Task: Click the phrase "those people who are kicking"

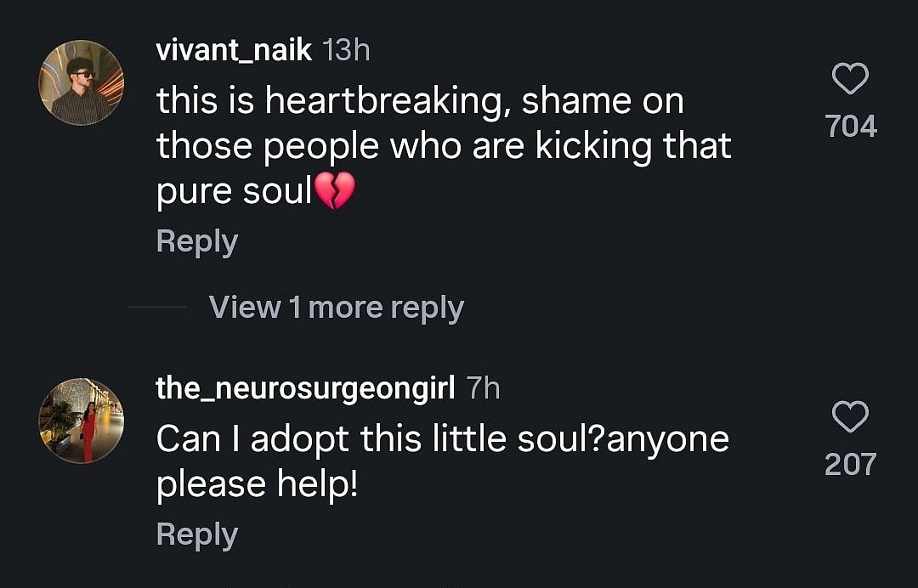Action: (405, 147)
